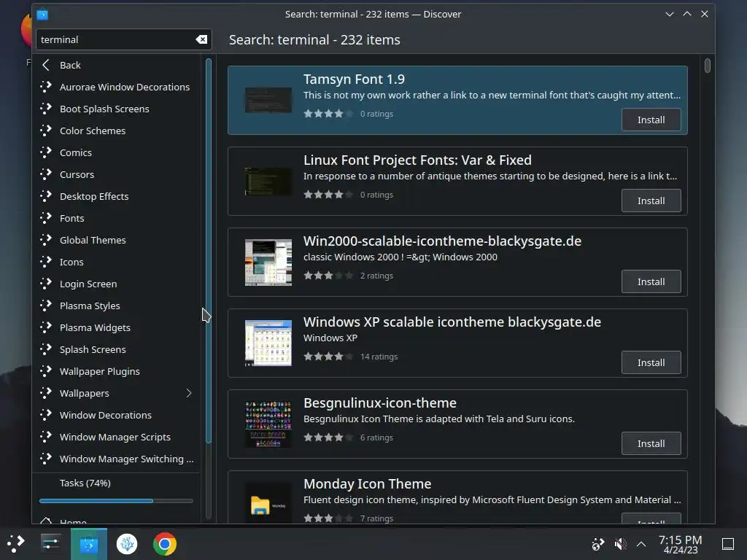Screen dimensions: 747x560
Task: Open the white coral-icon app in the taskbar
Action: pyautogui.click(x=127, y=544)
